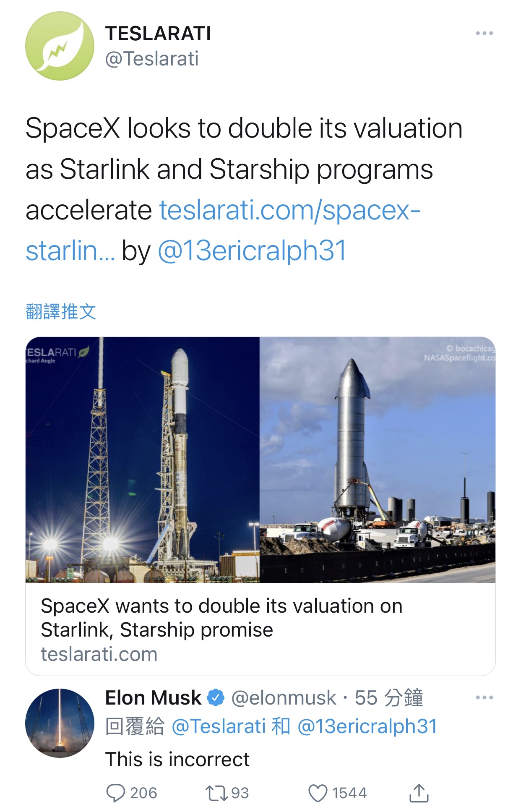Image resolution: width=521 pixels, height=812 pixels.
Task: Tap the @Teslarati mention in the reply line
Action: coord(219,726)
